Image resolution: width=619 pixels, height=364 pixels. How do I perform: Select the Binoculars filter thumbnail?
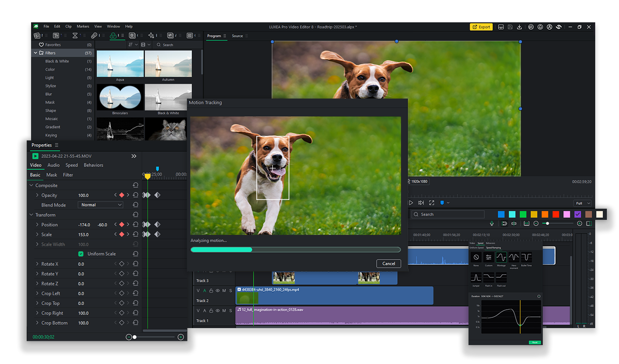pyautogui.click(x=120, y=98)
